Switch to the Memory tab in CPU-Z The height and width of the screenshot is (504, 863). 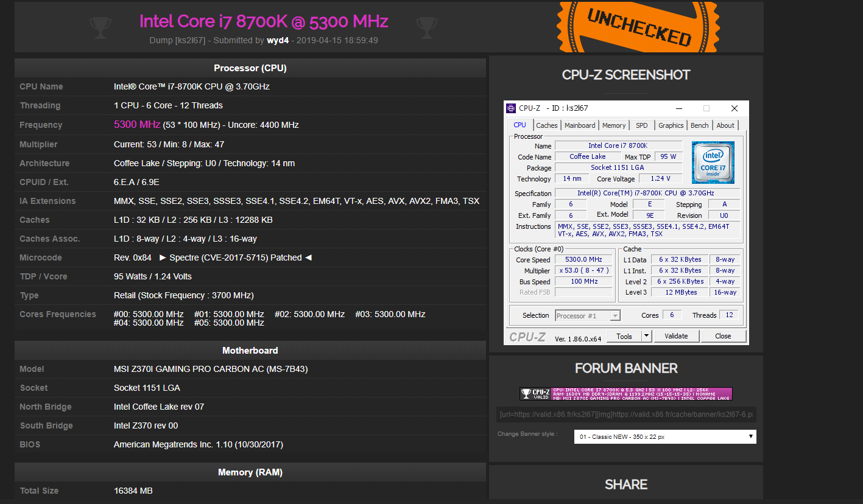tap(614, 125)
